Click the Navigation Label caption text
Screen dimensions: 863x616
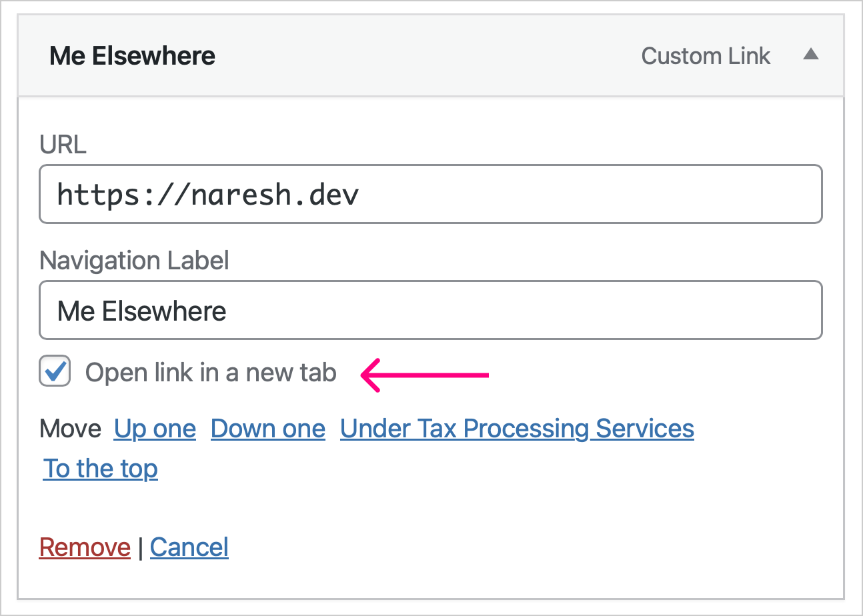tap(134, 261)
